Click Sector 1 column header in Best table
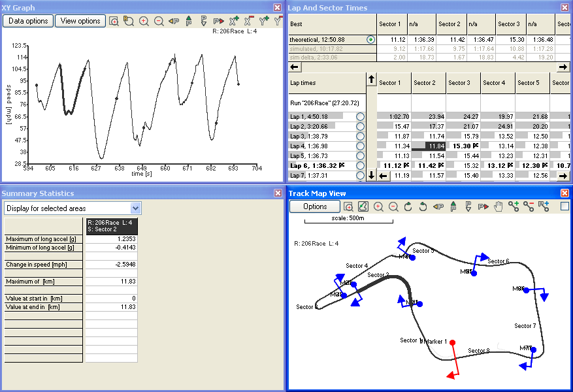 (390, 24)
